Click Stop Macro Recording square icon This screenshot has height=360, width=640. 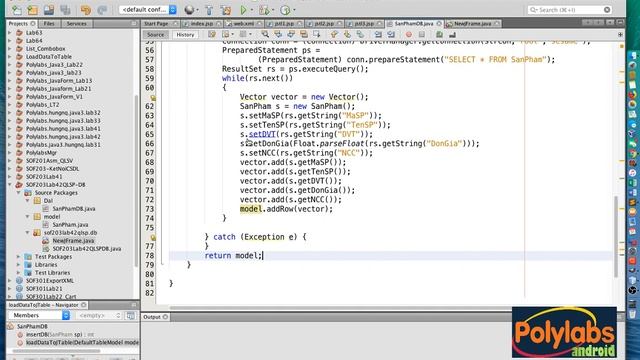[422, 35]
